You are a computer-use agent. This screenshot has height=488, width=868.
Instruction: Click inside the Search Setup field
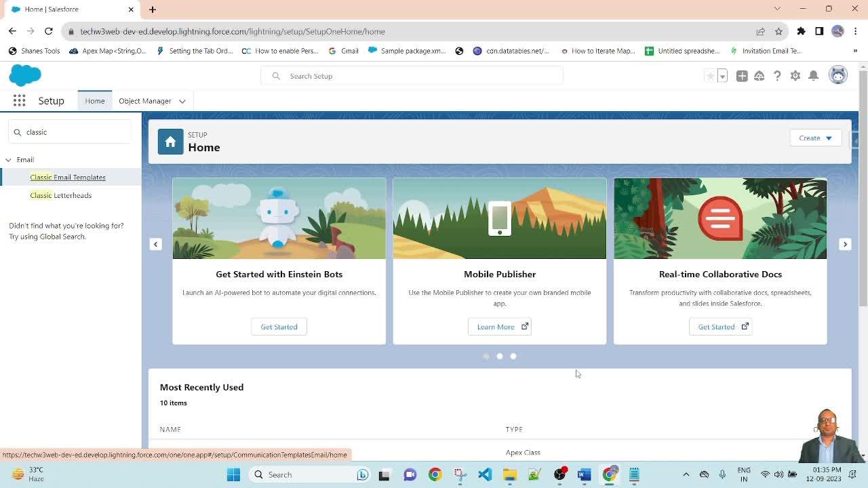coord(412,76)
